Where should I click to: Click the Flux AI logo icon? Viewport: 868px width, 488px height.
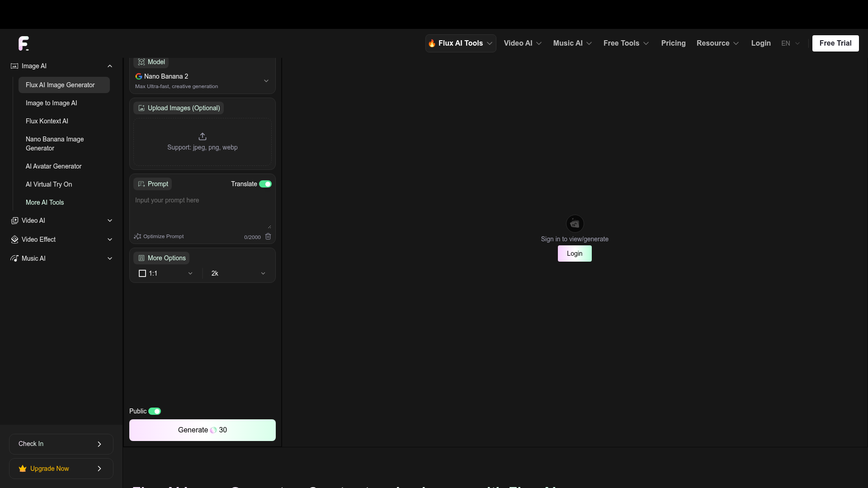coord(24,43)
